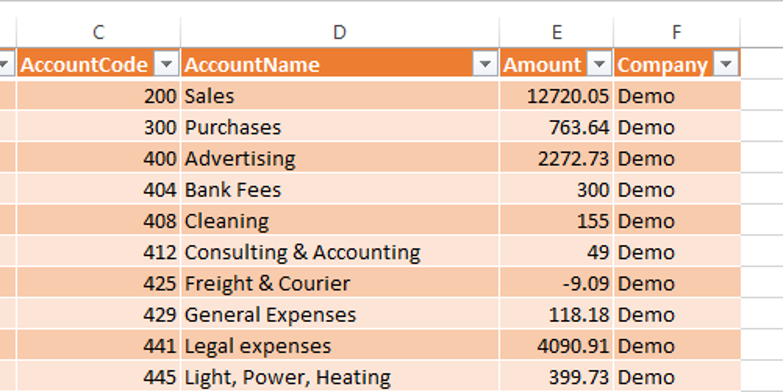Screen dimensions: 783x392
Task: Select column D header
Action: pyautogui.click(x=340, y=32)
